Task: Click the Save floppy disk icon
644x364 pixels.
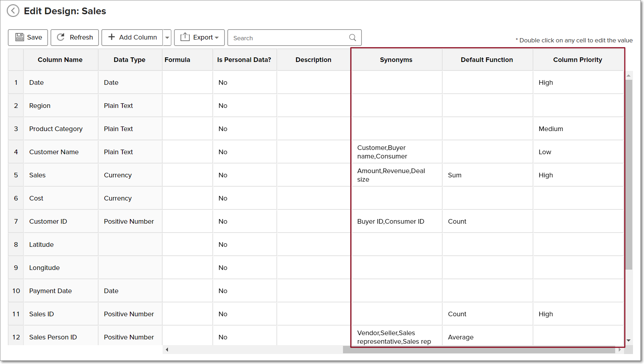Action: [x=20, y=37]
